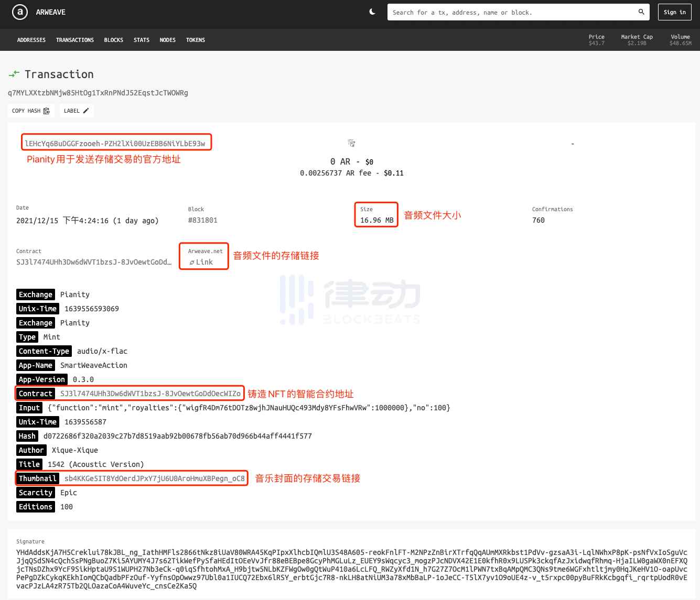The height and width of the screenshot is (600, 700).
Task: Click the fee 0.00256737 AR text
Action: [x=336, y=173]
